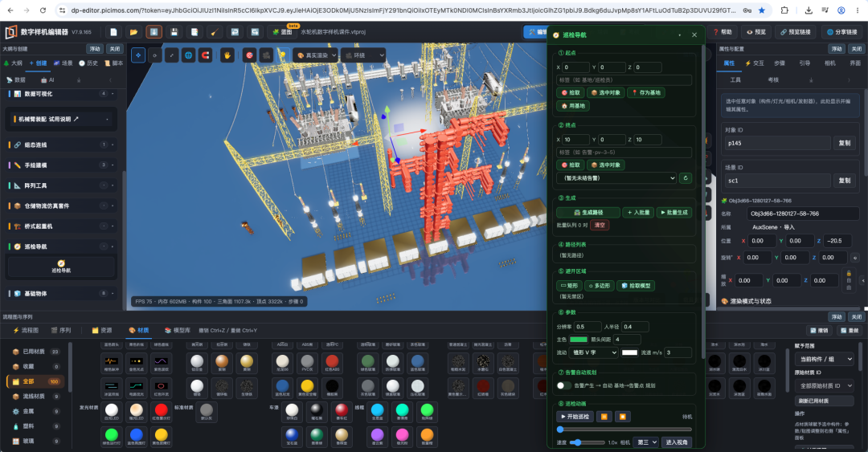Click refresh icon beside the alarm dropdown
Screen dimensions: 868x452
[686, 178]
